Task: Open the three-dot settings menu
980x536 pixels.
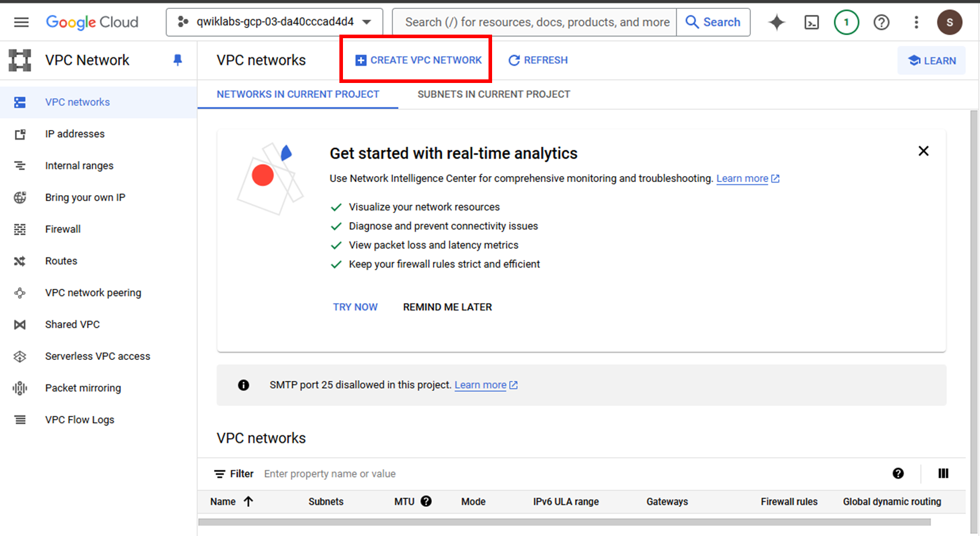Action: (x=916, y=23)
